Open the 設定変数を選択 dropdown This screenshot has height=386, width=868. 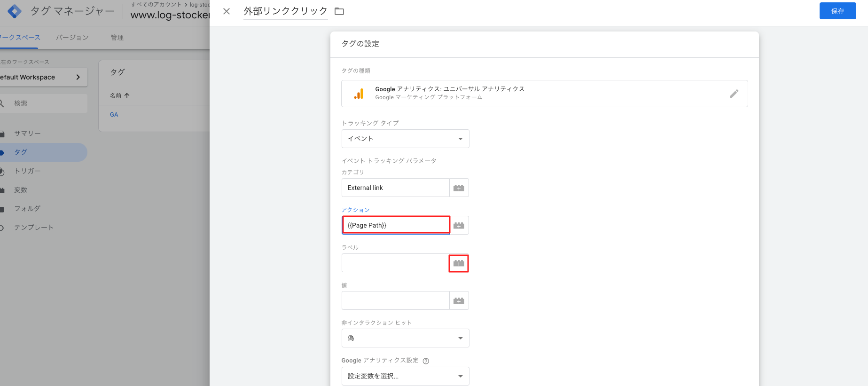click(405, 376)
